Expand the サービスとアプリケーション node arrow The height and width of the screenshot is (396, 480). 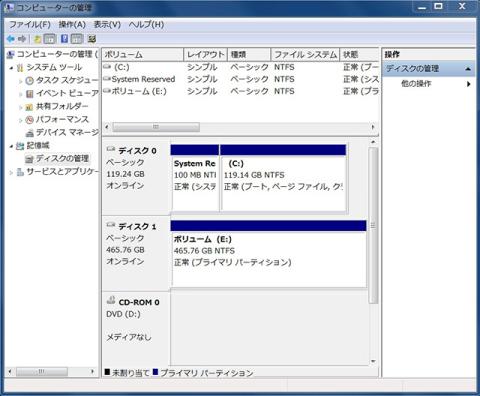point(11,172)
